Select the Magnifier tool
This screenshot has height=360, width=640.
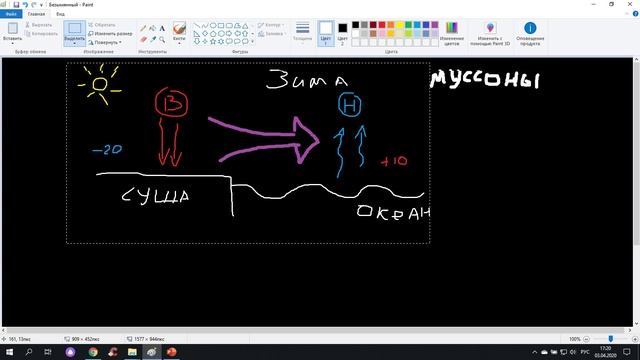[162, 39]
